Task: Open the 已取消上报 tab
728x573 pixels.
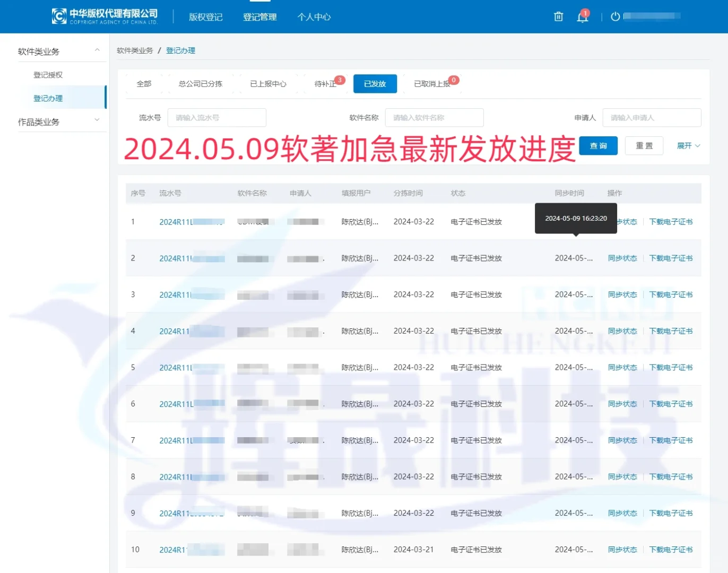Action: tap(431, 83)
